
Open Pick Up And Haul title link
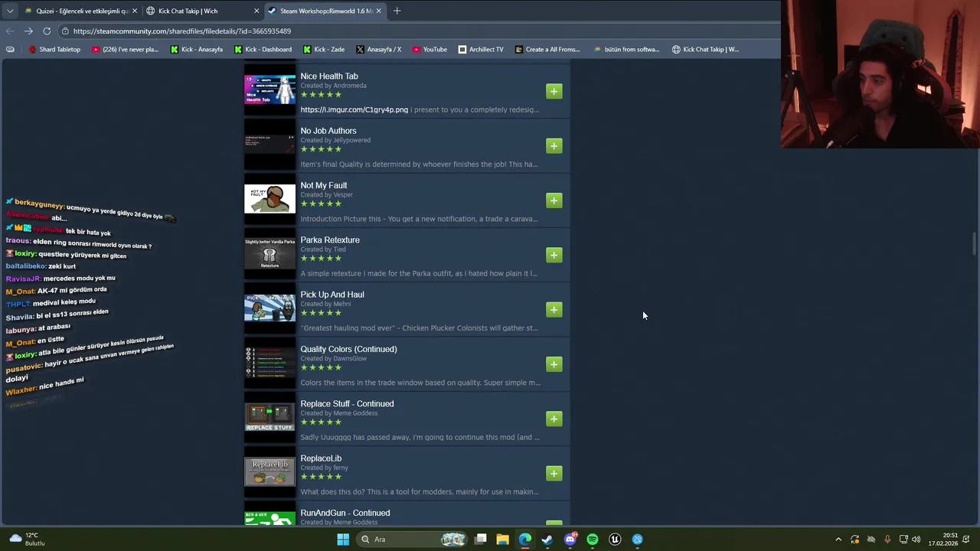coord(332,295)
